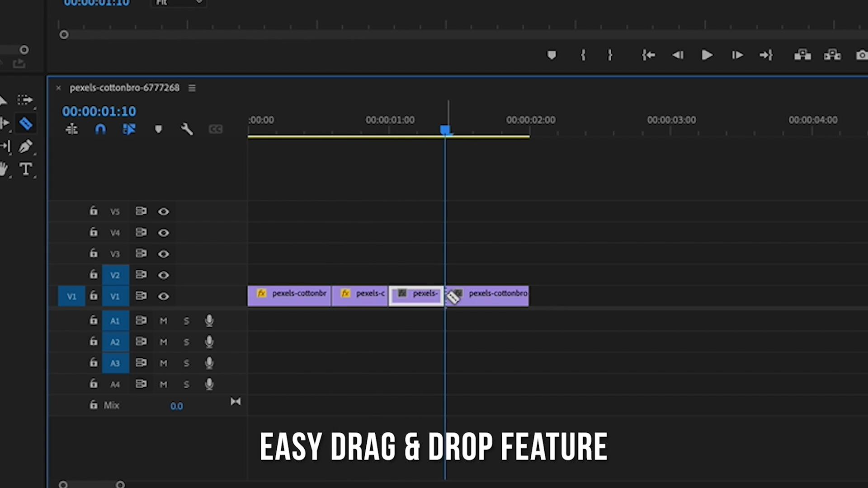The height and width of the screenshot is (488, 868).
Task: Toggle sync lock on track V1
Action: point(141,296)
